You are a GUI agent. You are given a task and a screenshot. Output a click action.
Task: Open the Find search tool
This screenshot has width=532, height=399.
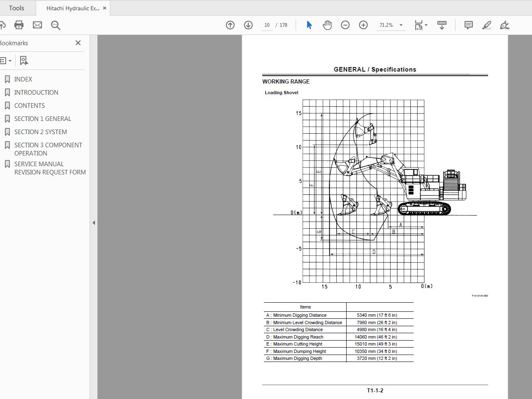point(56,25)
